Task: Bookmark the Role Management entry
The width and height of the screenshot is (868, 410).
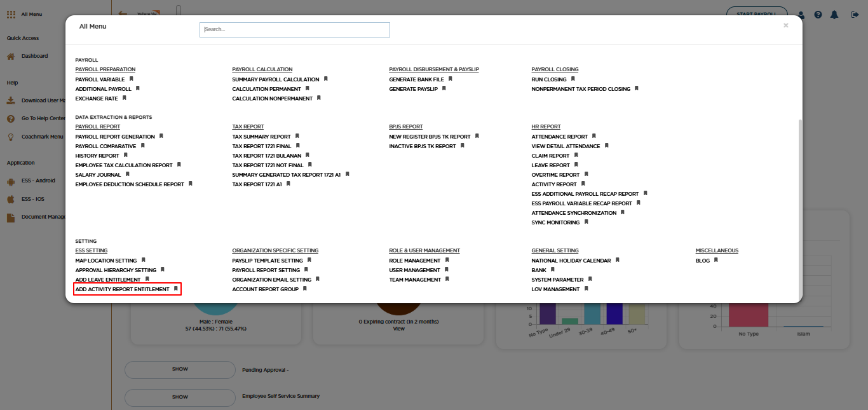Action: (x=447, y=260)
